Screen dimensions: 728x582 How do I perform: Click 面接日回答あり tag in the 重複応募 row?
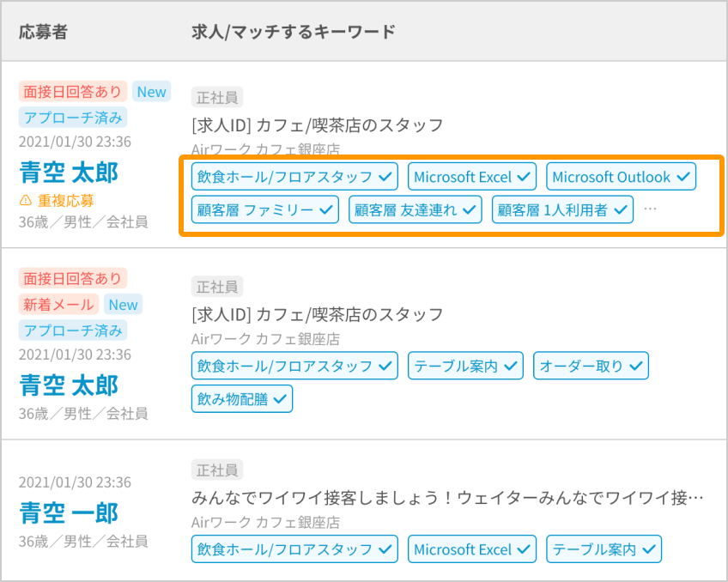73,92
